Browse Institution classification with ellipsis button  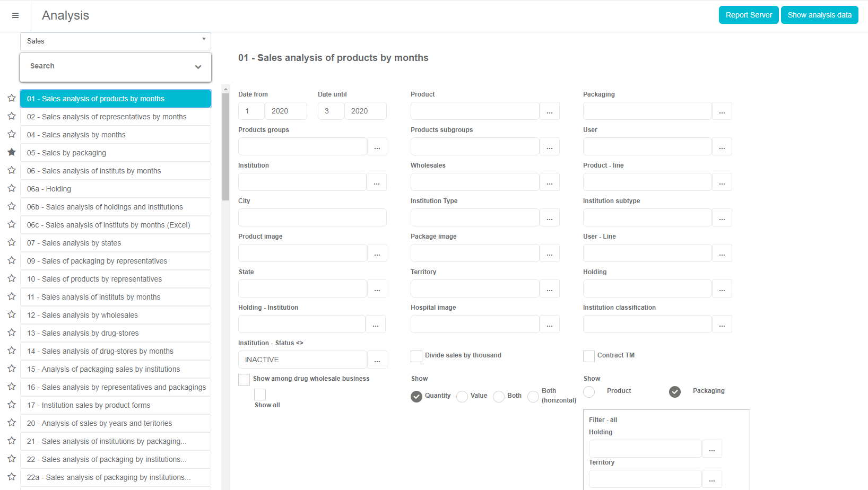coord(722,325)
